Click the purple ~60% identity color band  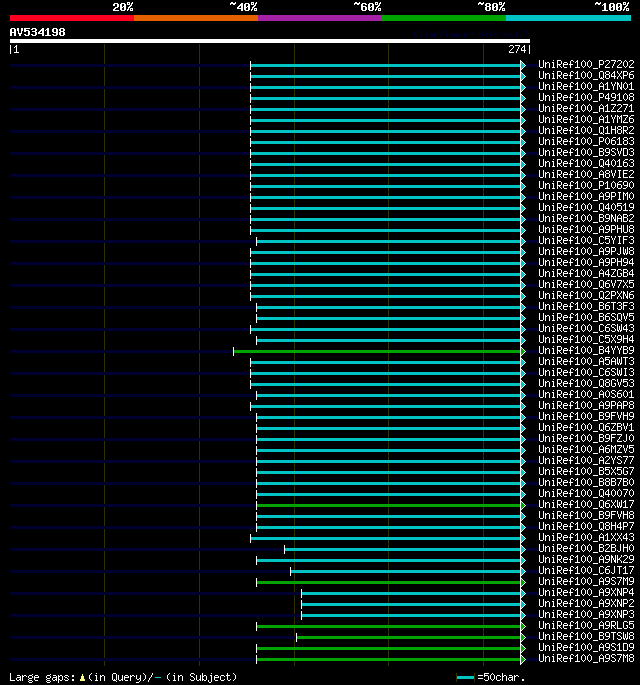(x=320, y=18)
